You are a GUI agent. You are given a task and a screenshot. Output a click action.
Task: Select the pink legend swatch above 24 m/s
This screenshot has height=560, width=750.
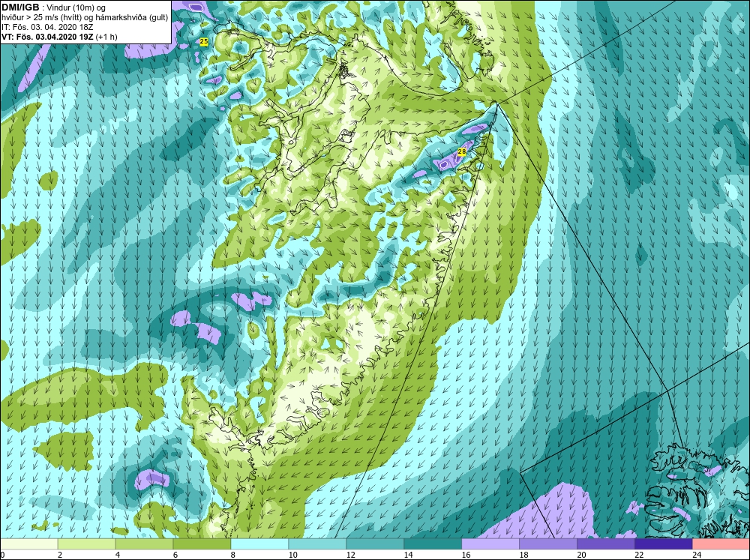pos(721,544)
